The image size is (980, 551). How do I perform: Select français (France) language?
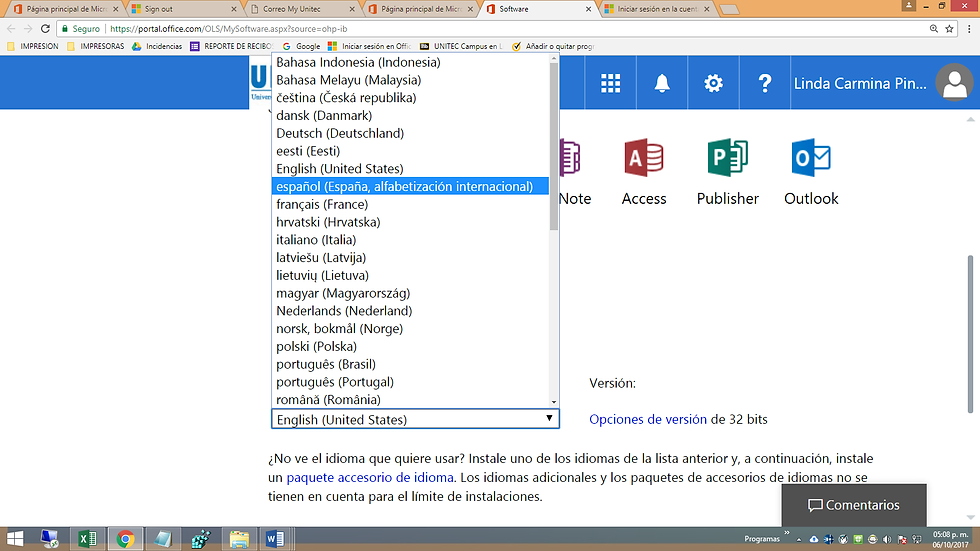point(411,204)
